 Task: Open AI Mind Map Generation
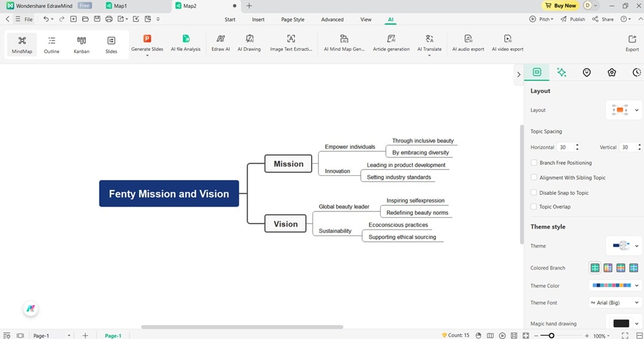(344, 42)
